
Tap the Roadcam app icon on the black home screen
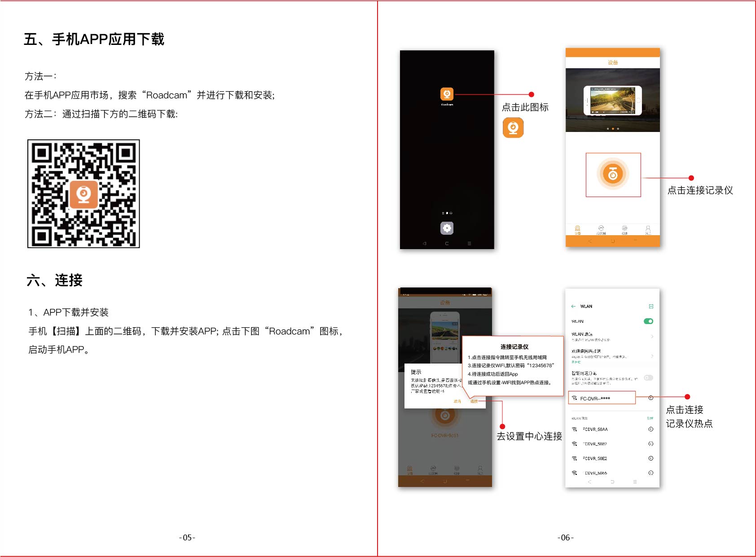click(x=447, y=94)
